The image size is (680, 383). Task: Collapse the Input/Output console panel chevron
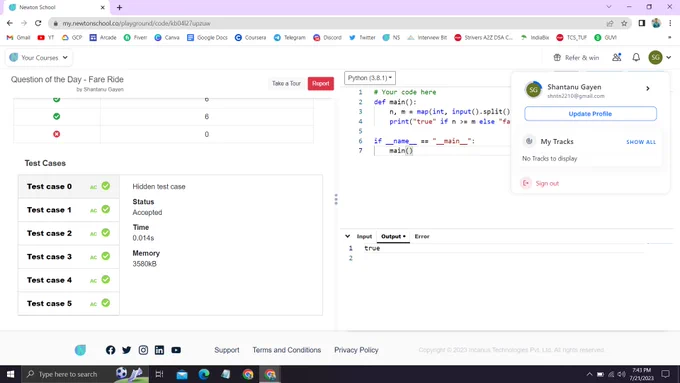pyautogui.click(x=347, y=236)
